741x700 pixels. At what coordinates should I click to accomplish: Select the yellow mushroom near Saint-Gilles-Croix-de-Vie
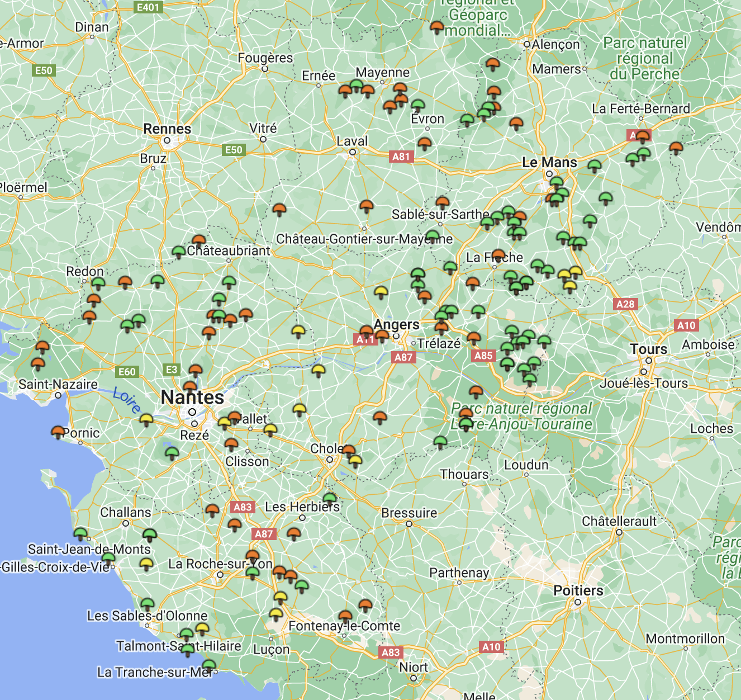(x=146, y=563)
